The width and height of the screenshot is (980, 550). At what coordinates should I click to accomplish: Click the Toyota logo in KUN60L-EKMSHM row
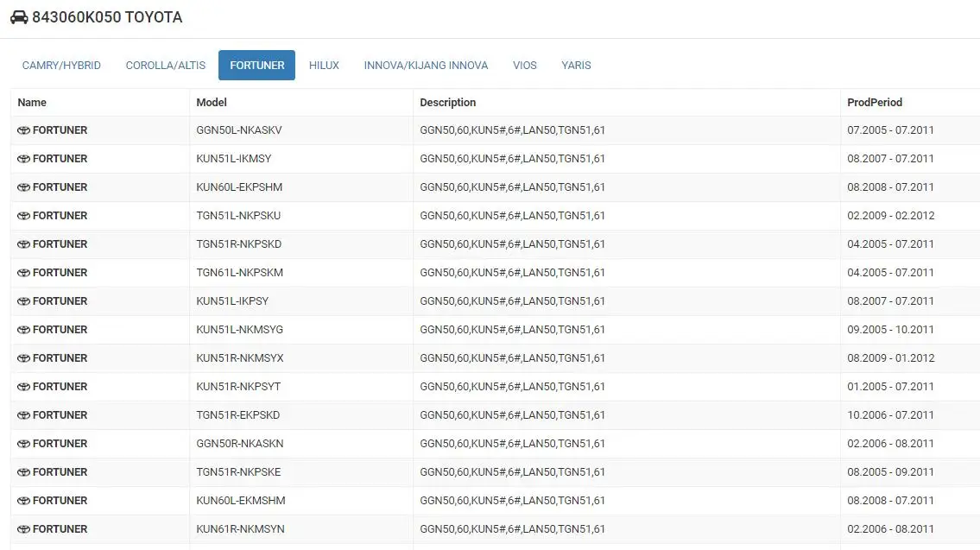24,501
